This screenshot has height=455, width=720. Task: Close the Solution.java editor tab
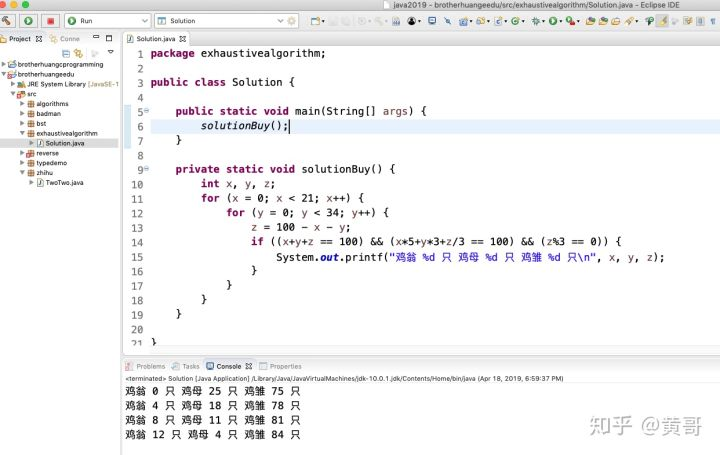click(x=183, y=39)
